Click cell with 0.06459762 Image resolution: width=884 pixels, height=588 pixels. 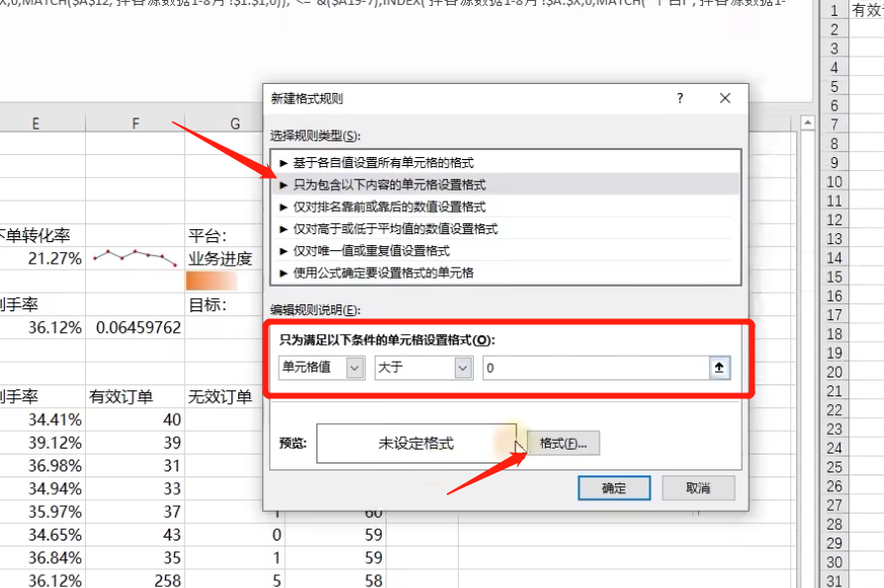tap(135, 327)
